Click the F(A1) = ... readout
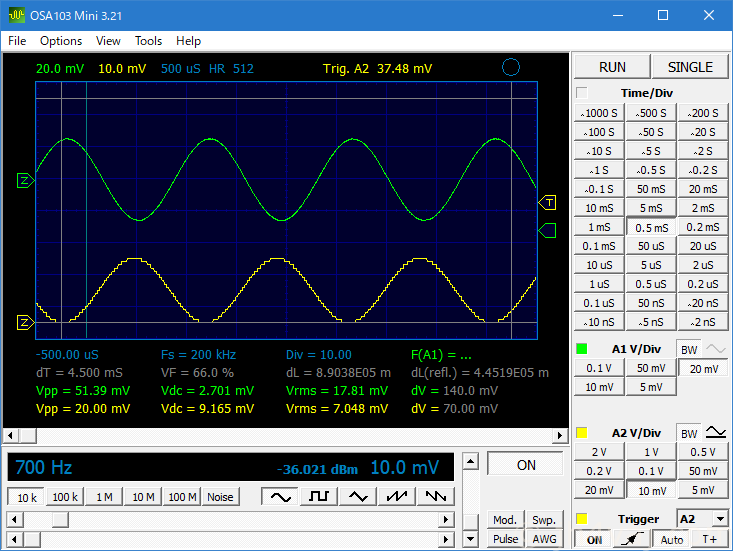The height and width of the screenshot is (551, 733). (x=441, y=355)
